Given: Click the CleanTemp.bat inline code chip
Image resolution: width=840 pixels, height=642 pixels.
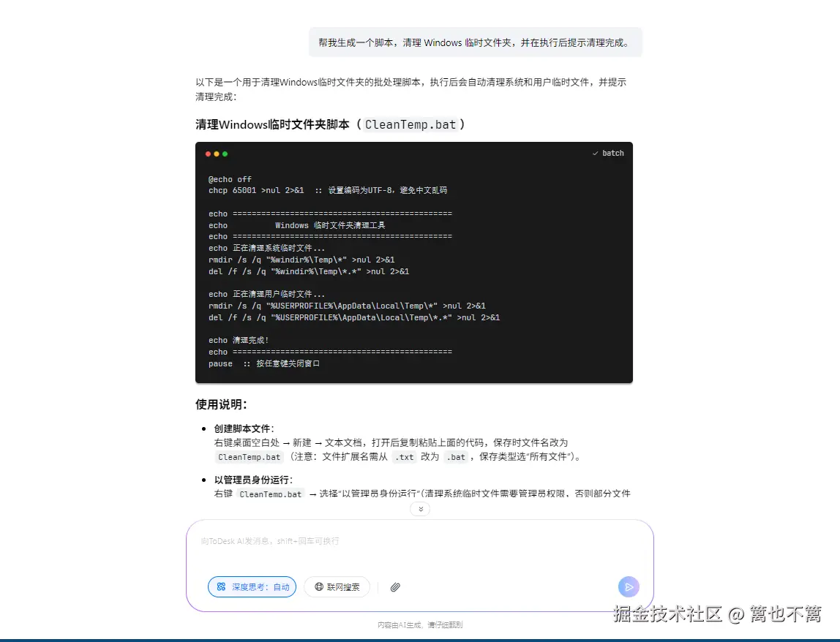Looking at the screenshot, I should point(249,457).
